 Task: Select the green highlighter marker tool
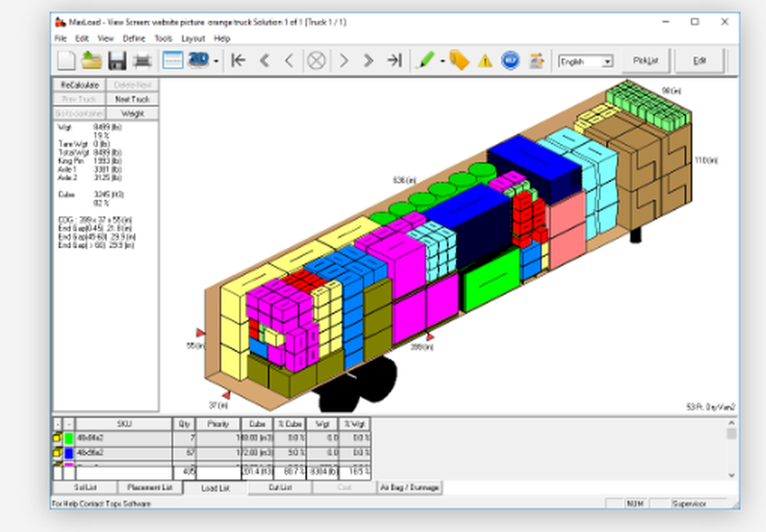[424, 60]
